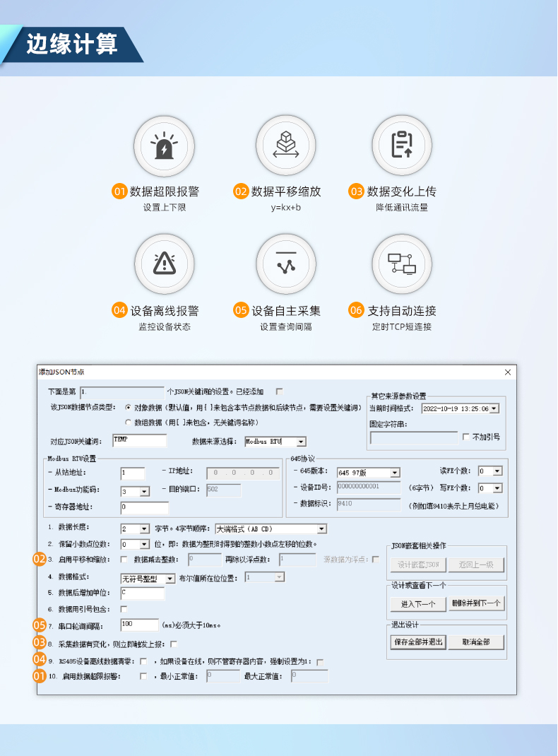The image size is (558, 756).
Task: Enable the 不加引号 checkbox
Action: pyautogui.click(x=465, y=437)
